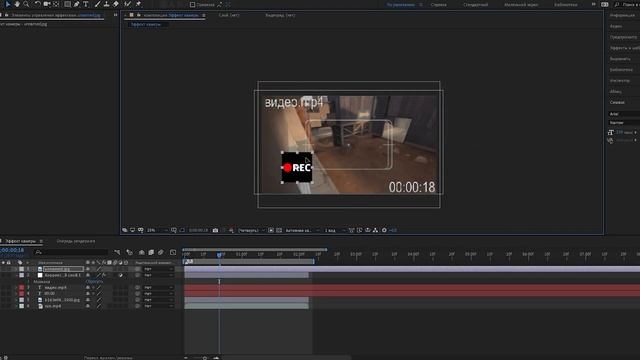
Task: Select the last .mp4 footage layer
Action: pos(53,306)
